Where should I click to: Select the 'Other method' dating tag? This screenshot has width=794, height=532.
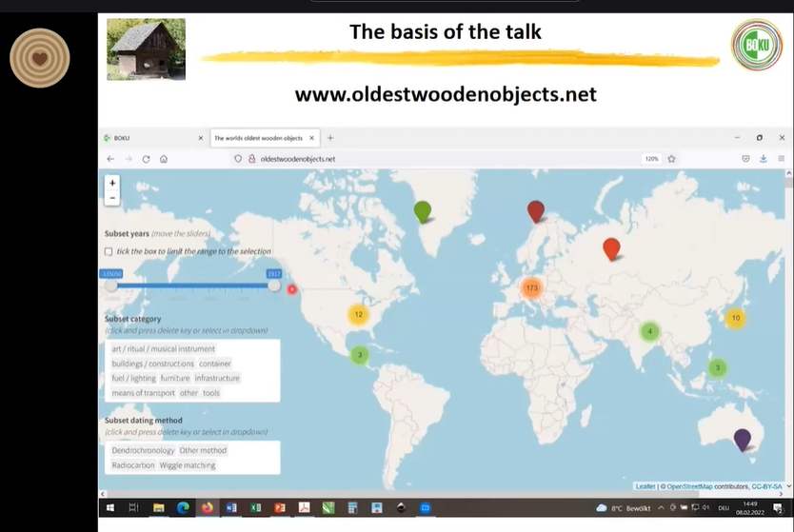point(203,450)
